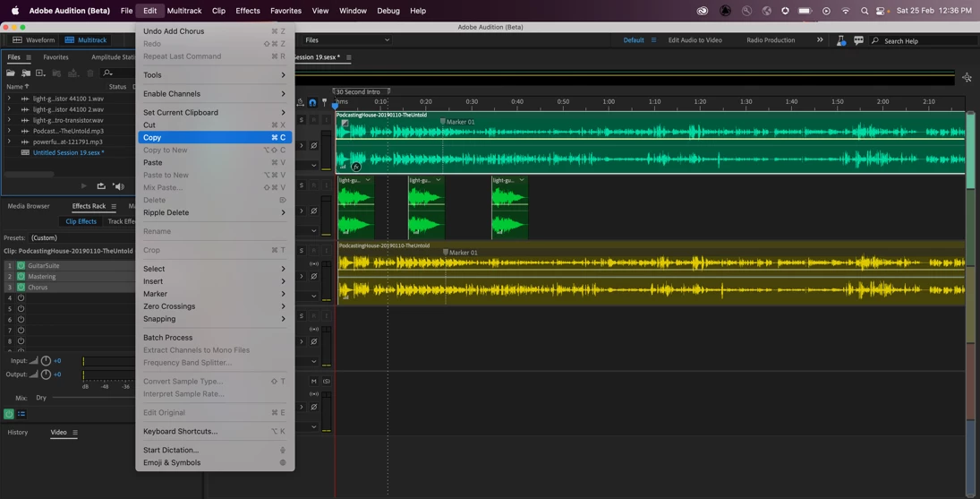Click the trash delete icon in Files panel
Image resolution: width=980 pixels, height=499 pixels.
click(x=90, y=73)
